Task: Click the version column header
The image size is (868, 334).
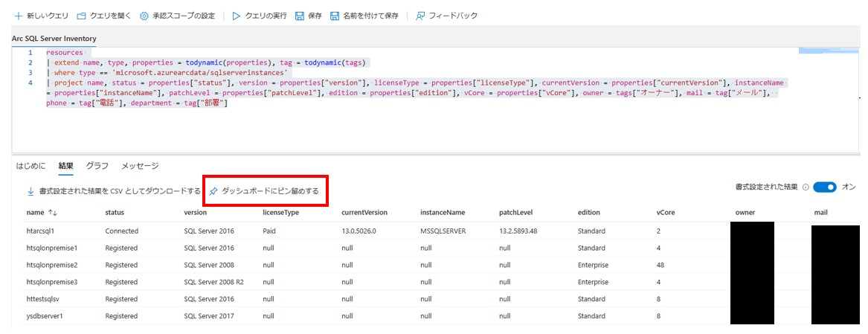Action: point(196,212)
